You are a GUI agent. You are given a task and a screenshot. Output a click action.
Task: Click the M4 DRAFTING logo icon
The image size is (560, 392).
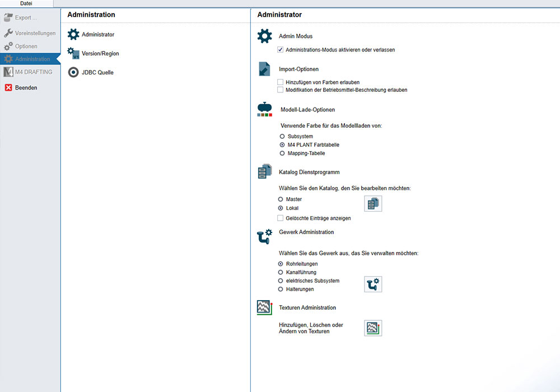[x=8, y=72]
